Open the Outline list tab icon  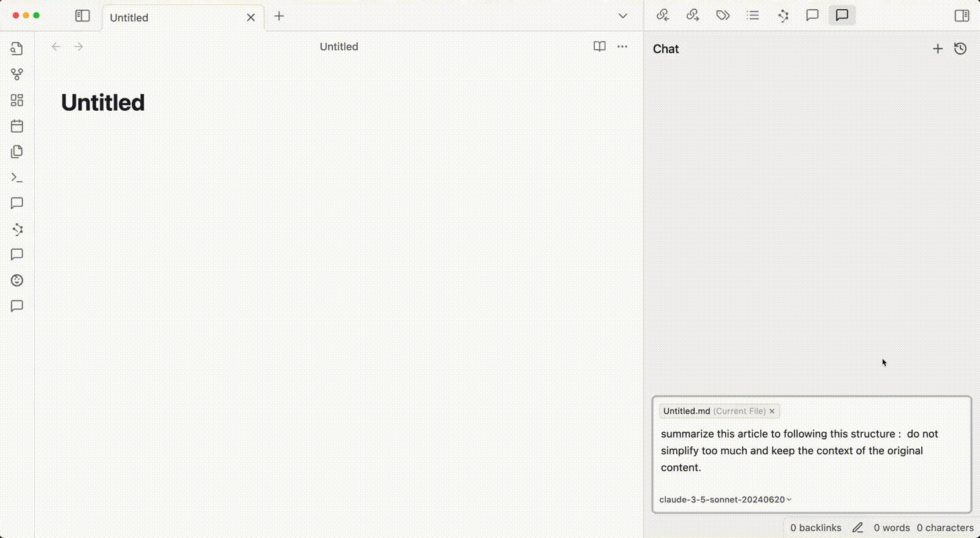pyautogui.click(x=753, y=15)
